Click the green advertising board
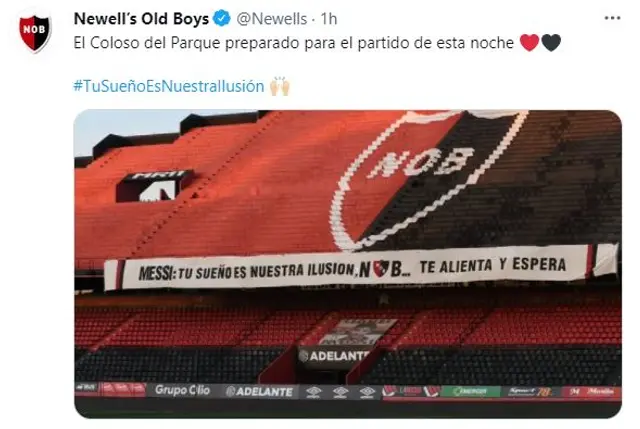The width and height of the screenshot is (640, 429). [x=470, y=392]
